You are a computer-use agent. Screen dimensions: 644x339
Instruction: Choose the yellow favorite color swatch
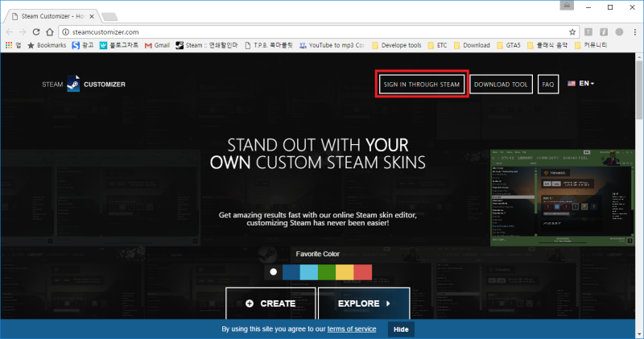coord(345,272)
